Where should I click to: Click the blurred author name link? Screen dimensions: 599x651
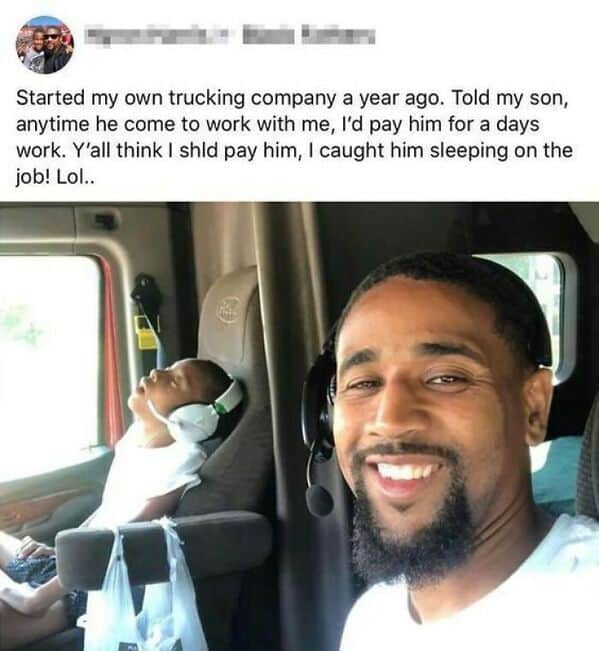point(229,34)
